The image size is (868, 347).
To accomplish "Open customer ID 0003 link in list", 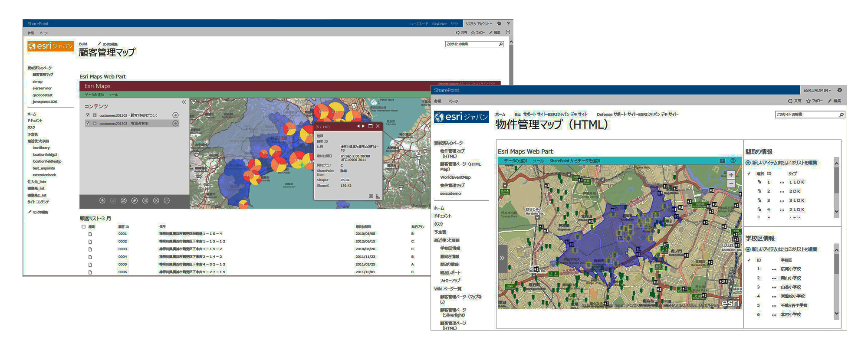I will 122,249.
